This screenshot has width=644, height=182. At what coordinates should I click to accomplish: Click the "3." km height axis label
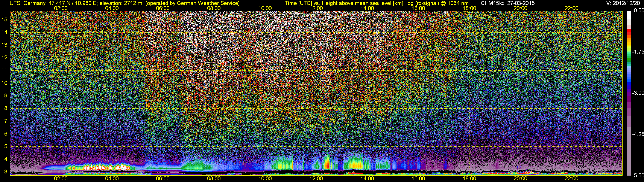coord(6,172)
